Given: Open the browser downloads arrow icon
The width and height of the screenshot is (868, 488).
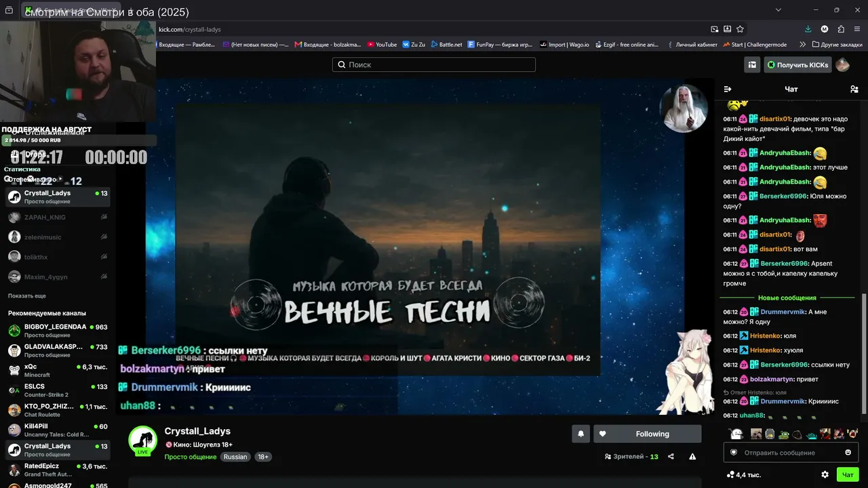Looking at the screenshot, I should (808, 29).
